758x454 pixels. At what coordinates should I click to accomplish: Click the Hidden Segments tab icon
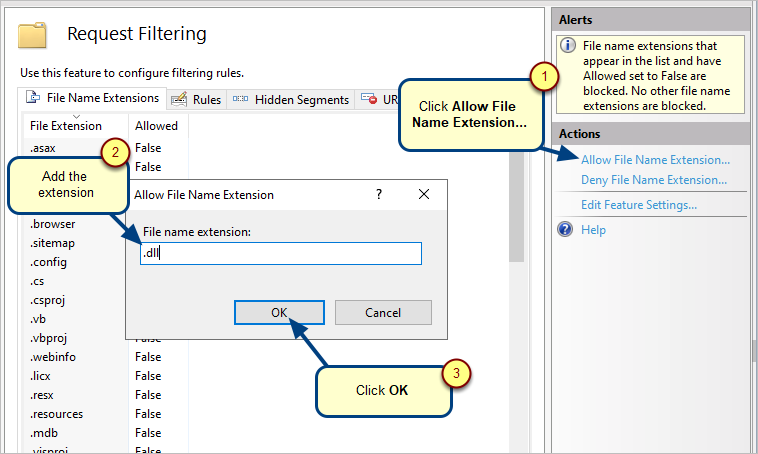coord(240,99)
